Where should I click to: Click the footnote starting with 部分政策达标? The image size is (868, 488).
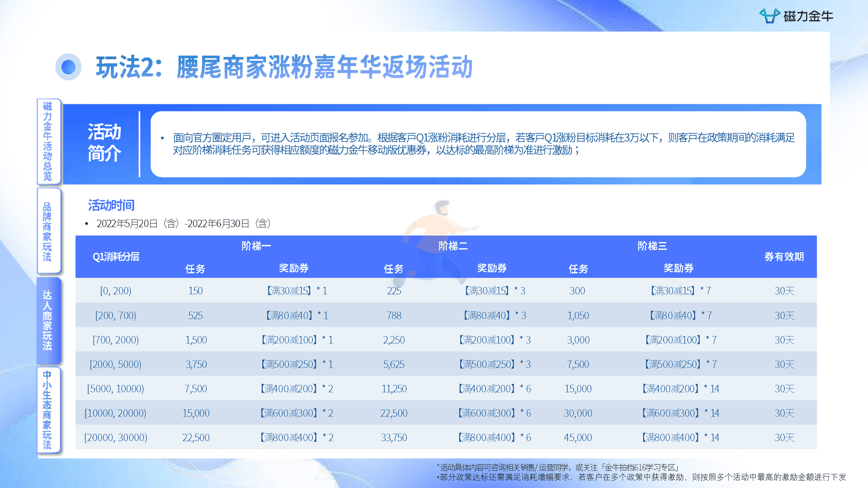point(641,477)
